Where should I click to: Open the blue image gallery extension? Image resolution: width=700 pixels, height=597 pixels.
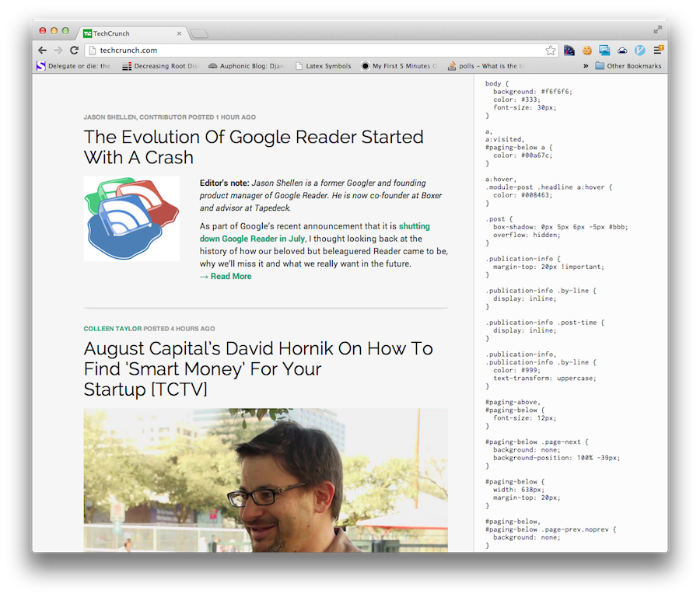pyautogui.click(x=604, y=51)
